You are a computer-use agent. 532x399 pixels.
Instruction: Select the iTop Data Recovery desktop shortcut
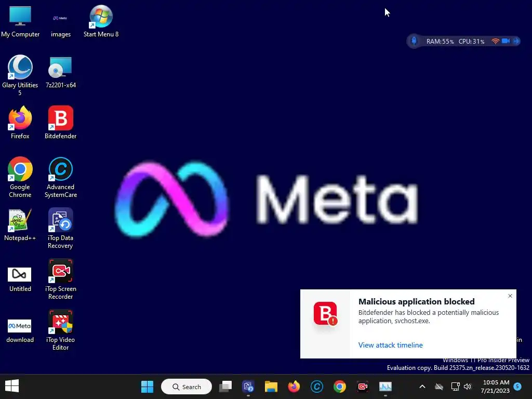click(x=60, y=229)
